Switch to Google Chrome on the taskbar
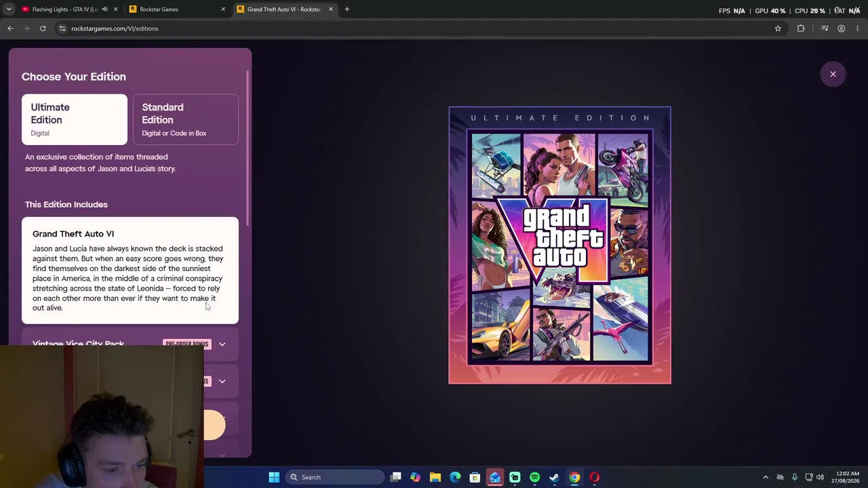The width and height of the screenshot is (868, 488). tap(574, 477)
